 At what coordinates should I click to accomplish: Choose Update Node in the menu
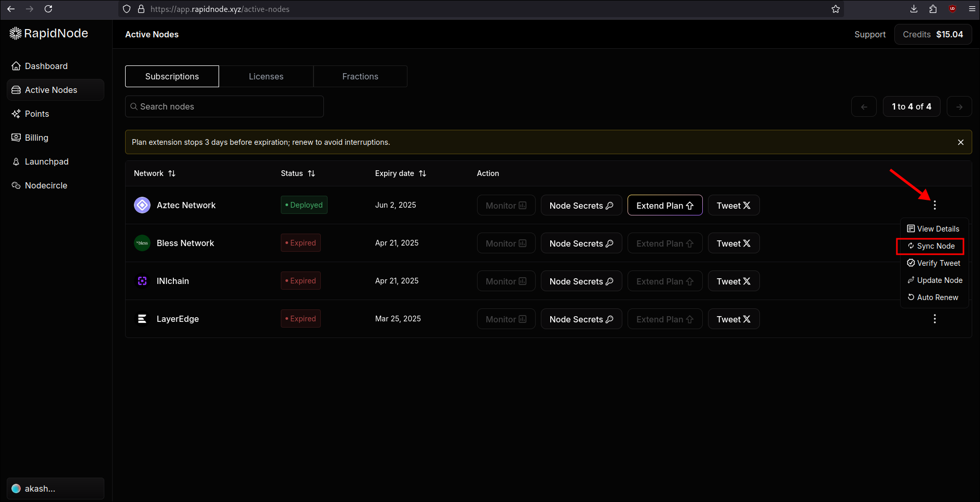tap(935, 280)
